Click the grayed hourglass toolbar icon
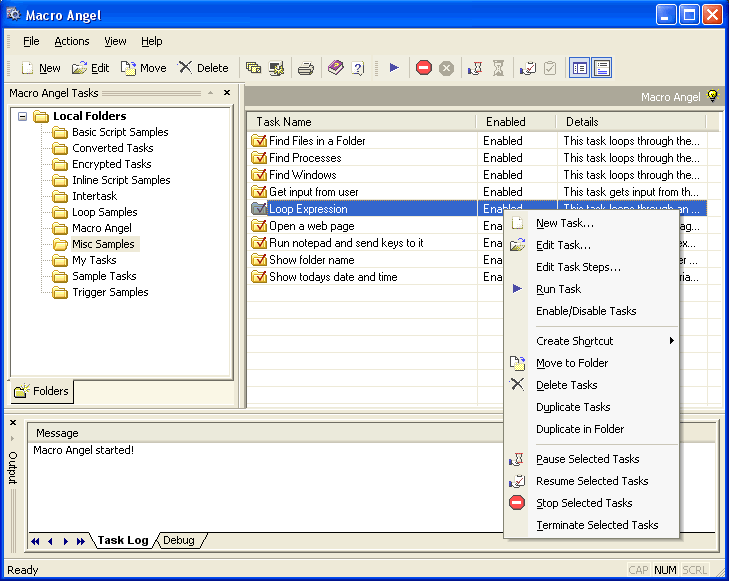729x581 pixels. click(498, 69)
